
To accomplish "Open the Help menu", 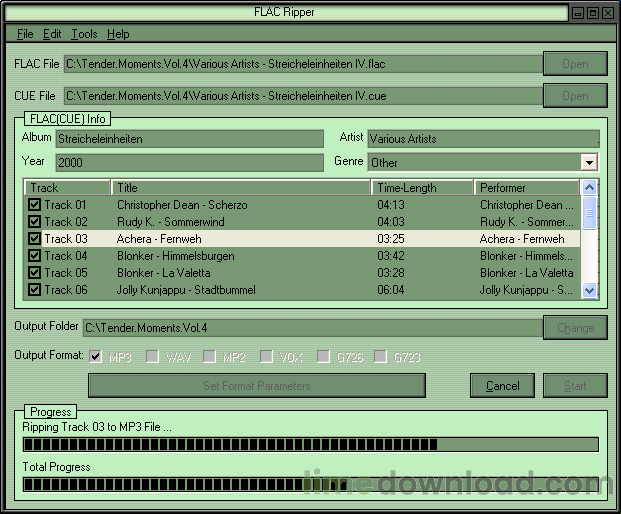I will [x=118, y=34].
